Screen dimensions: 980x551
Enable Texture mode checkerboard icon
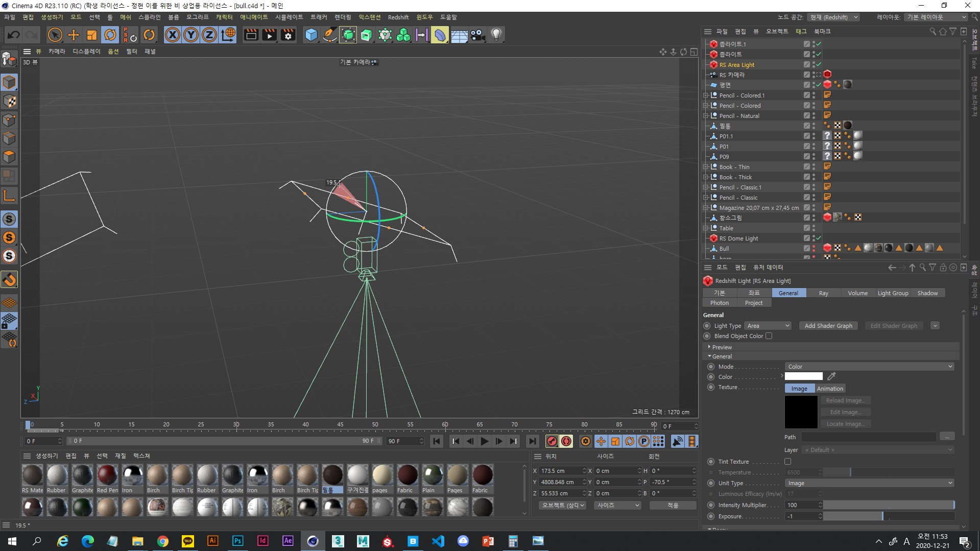point(9,101)
